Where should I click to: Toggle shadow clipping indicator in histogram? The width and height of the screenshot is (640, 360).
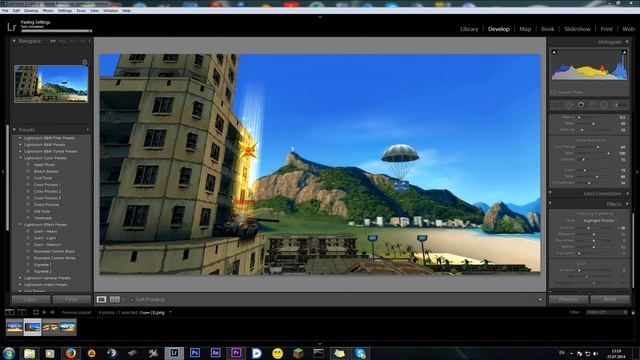click(554, 52)
